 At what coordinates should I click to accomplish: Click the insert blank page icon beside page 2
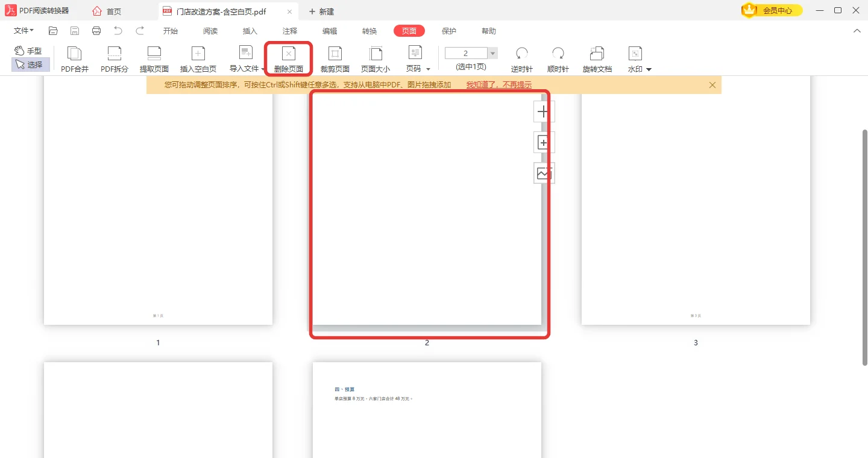pyautogui.click(x=544, y=143)
